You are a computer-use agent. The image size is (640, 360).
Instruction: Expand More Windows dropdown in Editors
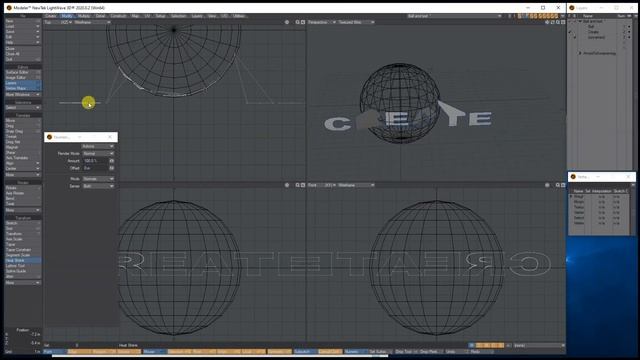click(x=23, y=94)
